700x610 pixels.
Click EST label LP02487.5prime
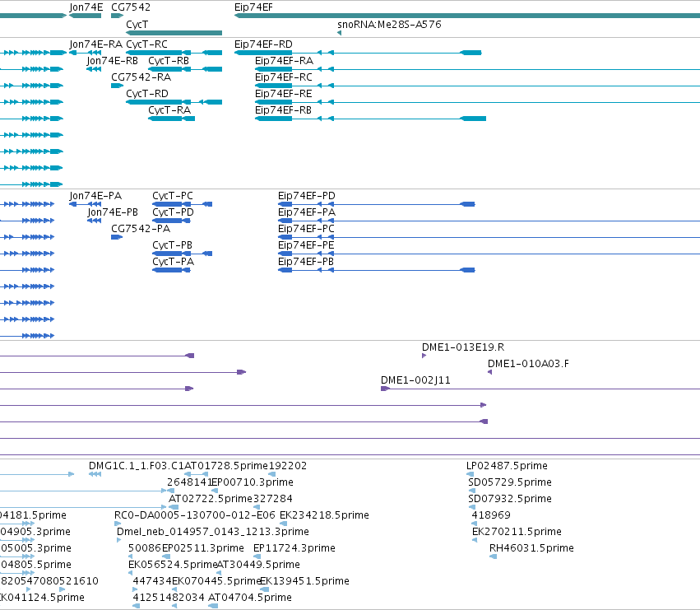click(x=508, y=466)
